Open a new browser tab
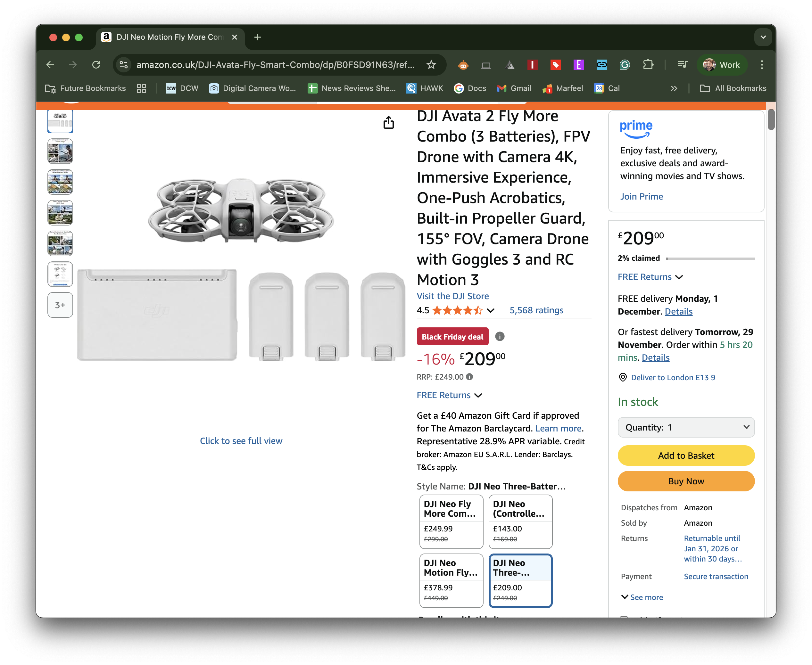 click(258, 37)
